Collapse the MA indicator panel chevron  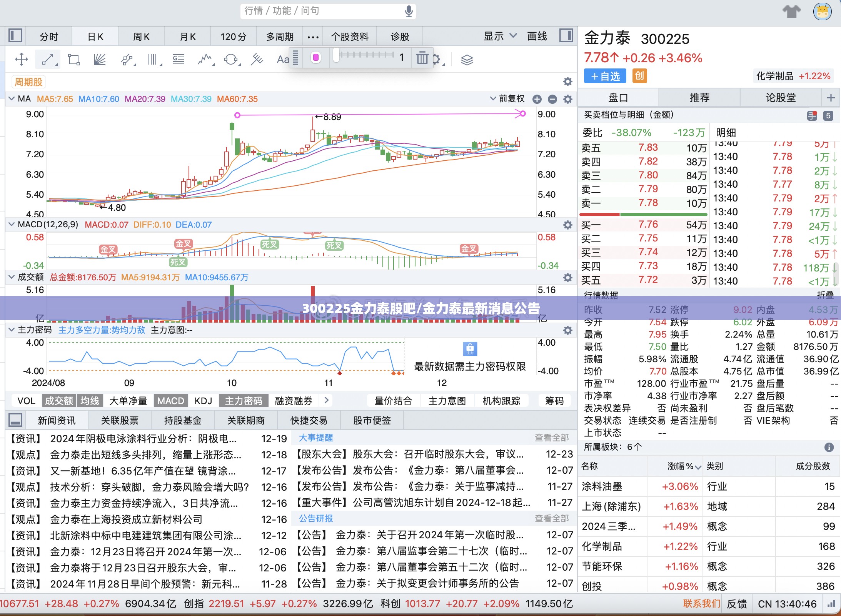click(12, 98)
